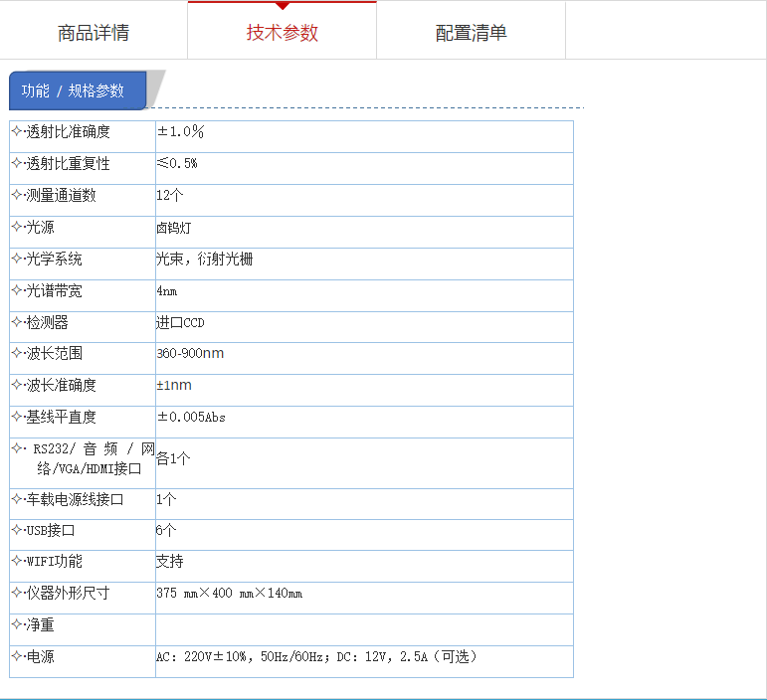Click the 光束，衍射光栅 value
The width and height of the screenshot is (767, 700).
(205, 259)
